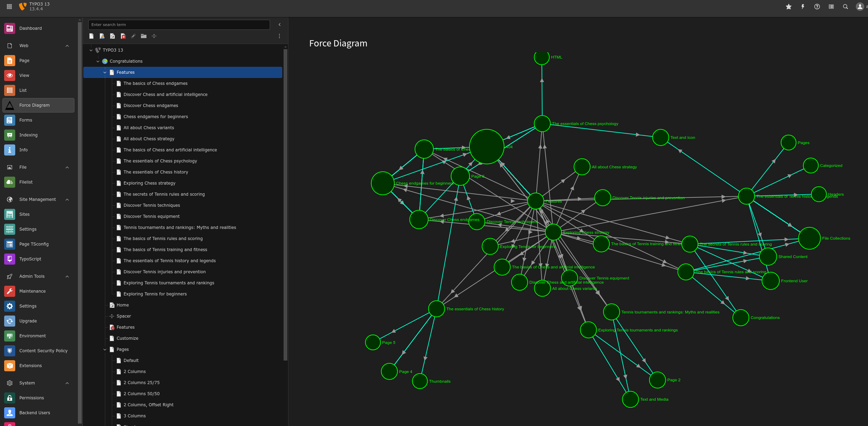This screenshot has width=868, height=426.
Task: Open the Extensions module
Action: point(30,366)
